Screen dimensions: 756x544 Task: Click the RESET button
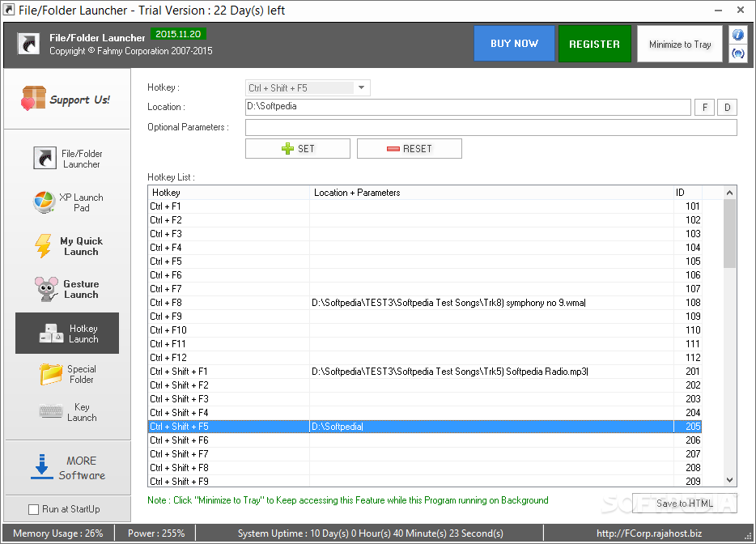(x=410, y=148)
